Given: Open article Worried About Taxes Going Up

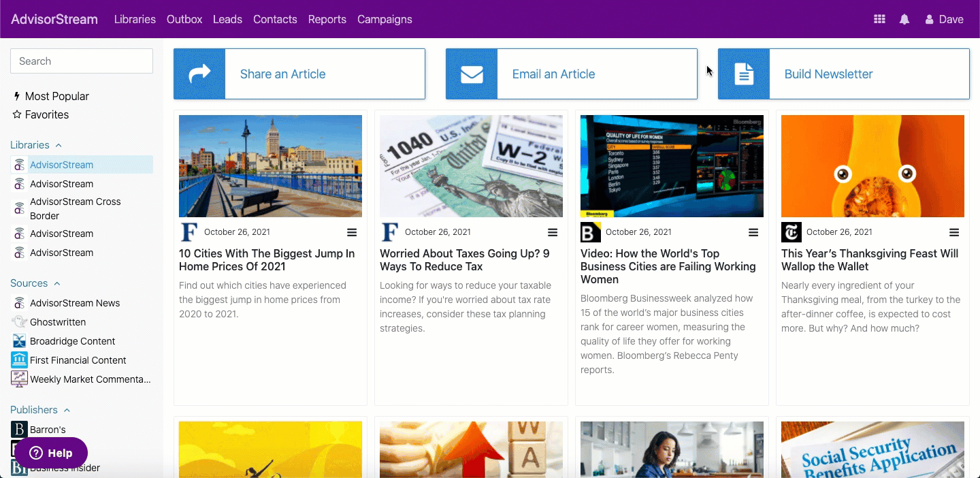Looking at the screenshot, I should 465,260.
